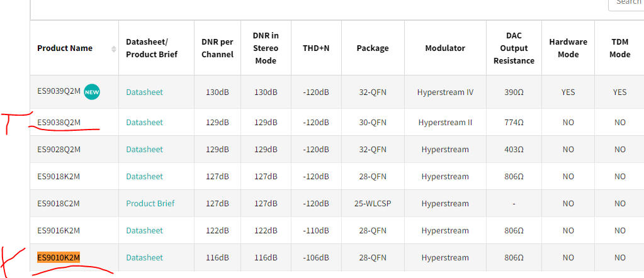Click the Package column header

[x=373, y=48]
